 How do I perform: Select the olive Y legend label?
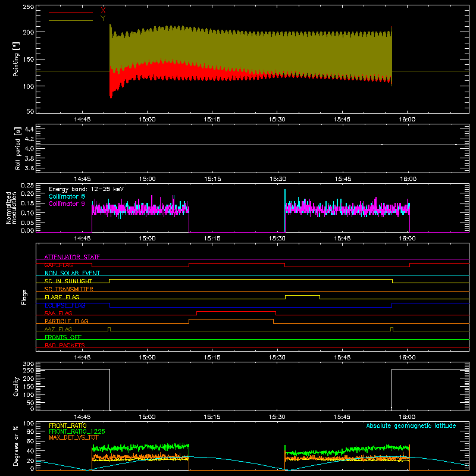103,18
